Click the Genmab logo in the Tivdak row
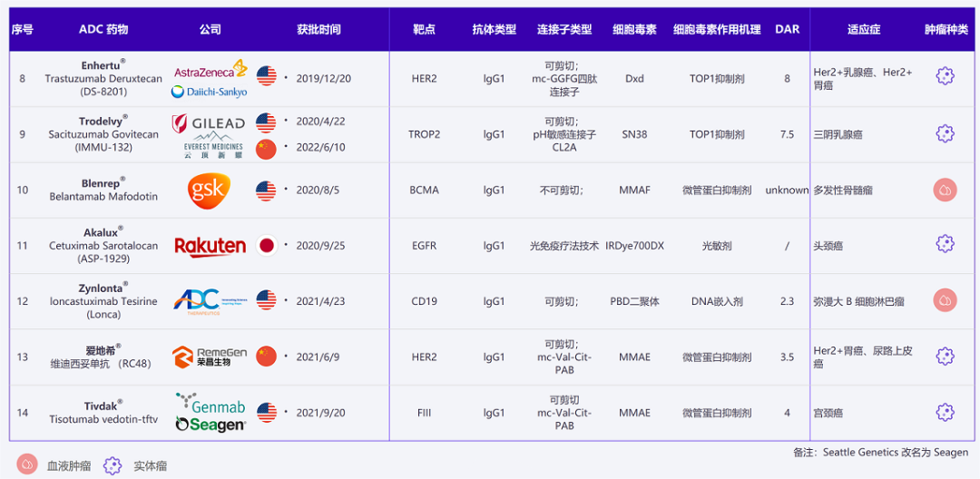 (210, 403)
